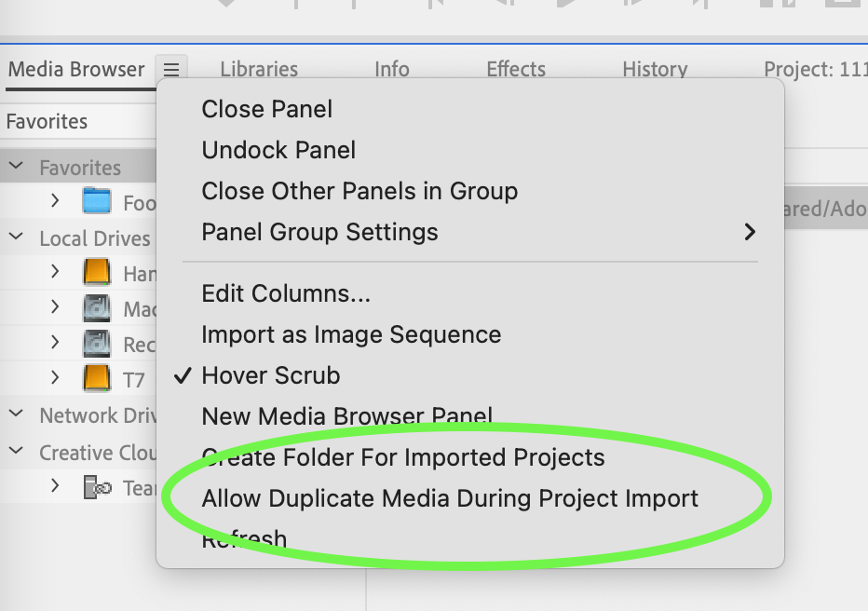This screenshot has width=868, height=611.
Task: Click Refresh at the menu bottom
Action: coord(244,538)
